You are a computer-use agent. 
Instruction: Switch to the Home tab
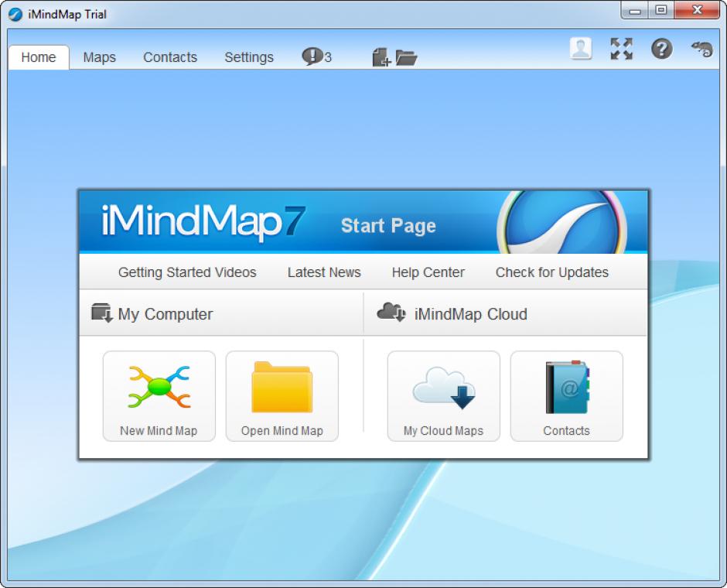(x=39, y=57)
